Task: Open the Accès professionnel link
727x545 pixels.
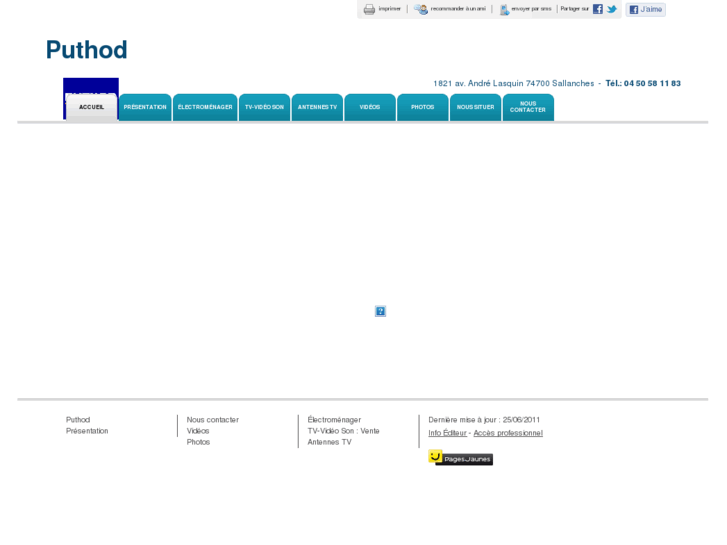Action: click(508, 433)
